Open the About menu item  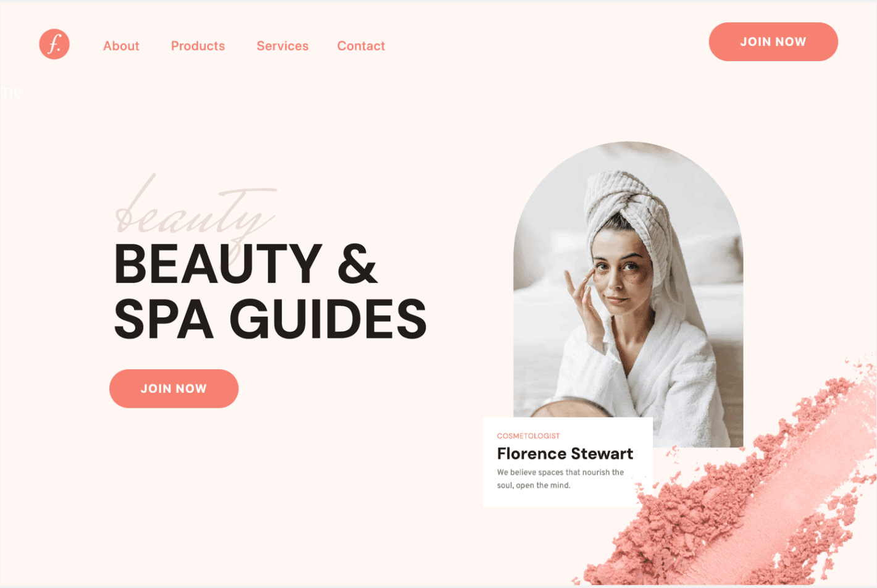click(121, 46)
